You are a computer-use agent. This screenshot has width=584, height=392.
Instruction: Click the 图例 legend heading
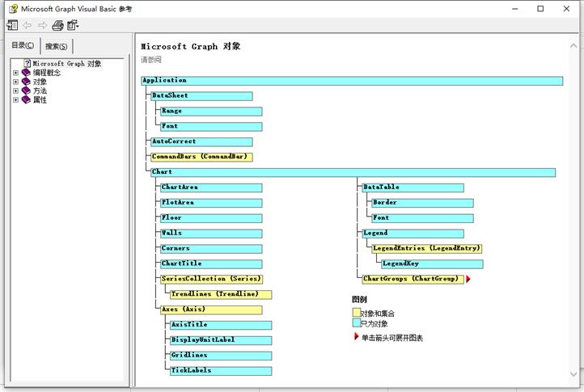359,299
